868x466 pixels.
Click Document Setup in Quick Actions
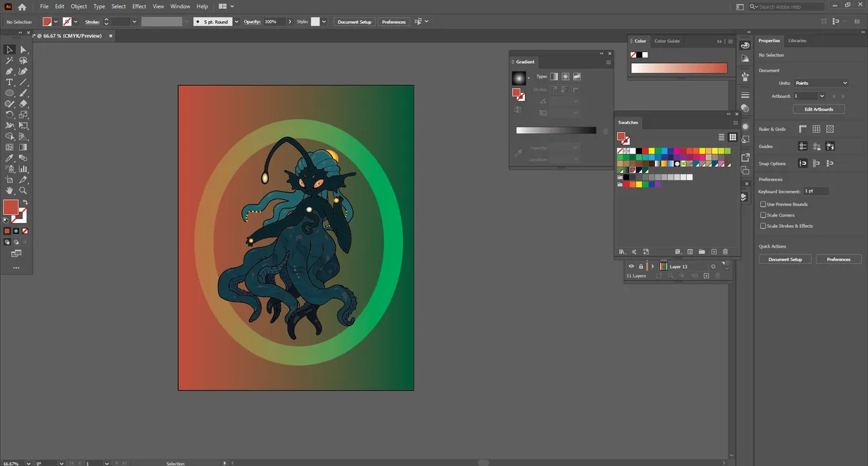tap(785, 259)
